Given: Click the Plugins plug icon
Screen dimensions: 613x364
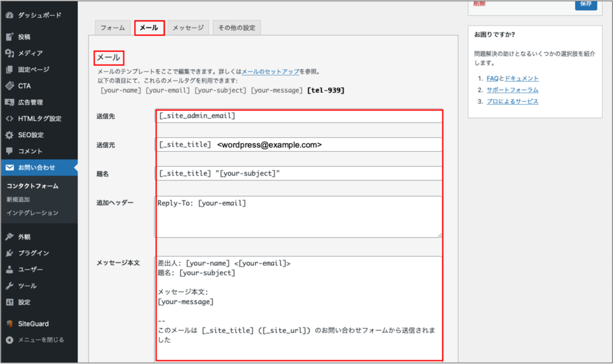Looking at the screenshot, I should 10,253.
